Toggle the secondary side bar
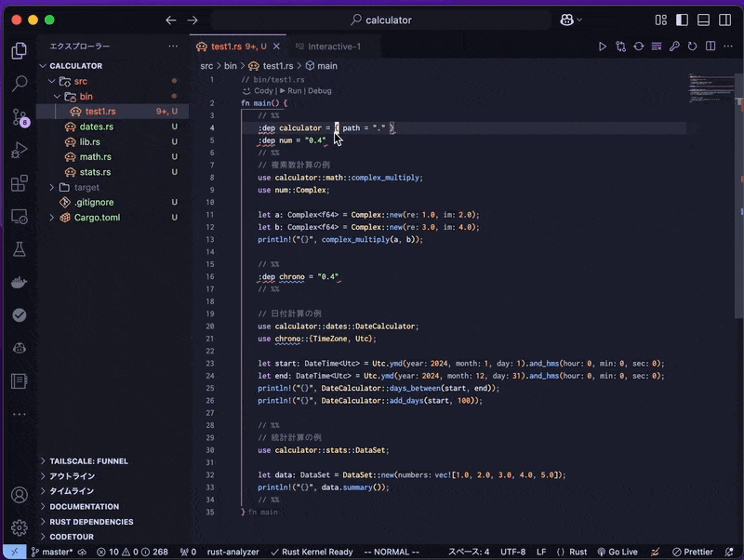 coord(725,20)
